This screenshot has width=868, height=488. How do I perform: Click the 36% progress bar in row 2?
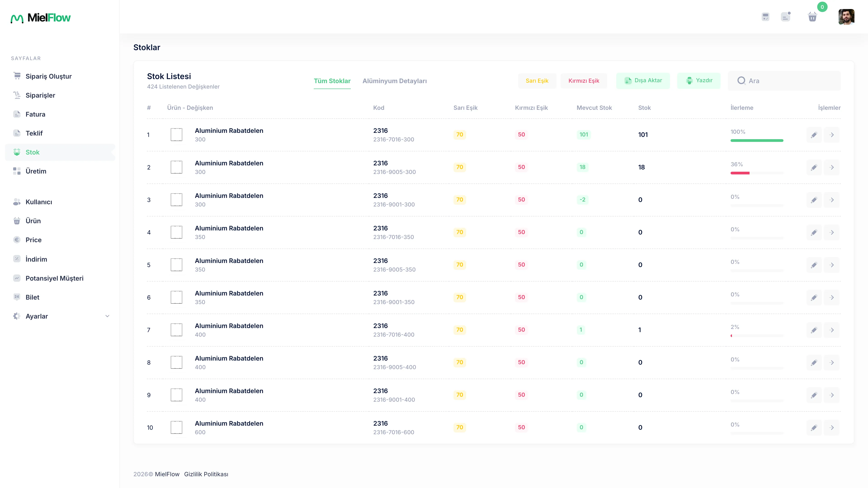[x=757, y=173]
